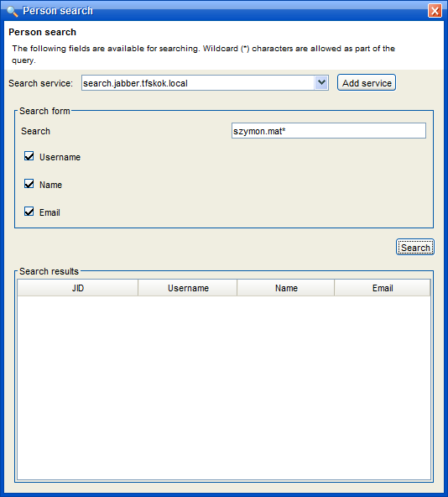Screen dimensions: 448x497
Task: Click the Search service label
Action: pyautogui.click(x=40, y=83)
